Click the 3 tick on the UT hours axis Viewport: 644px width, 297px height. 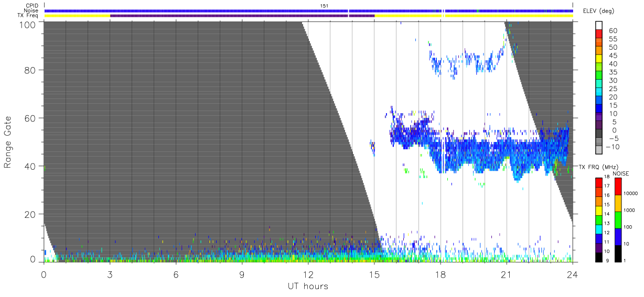tap(110, 274)
